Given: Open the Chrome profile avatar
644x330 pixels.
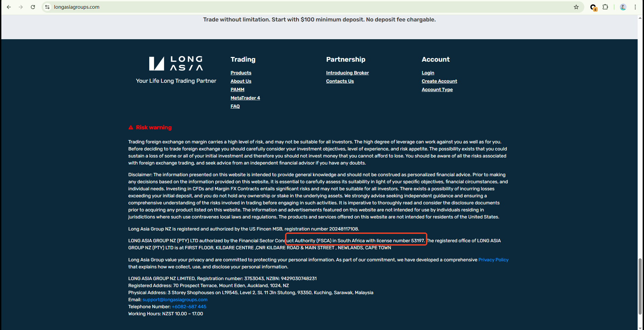Looking at the screenshot, I should pyautogui.click(x=623, y=7).
